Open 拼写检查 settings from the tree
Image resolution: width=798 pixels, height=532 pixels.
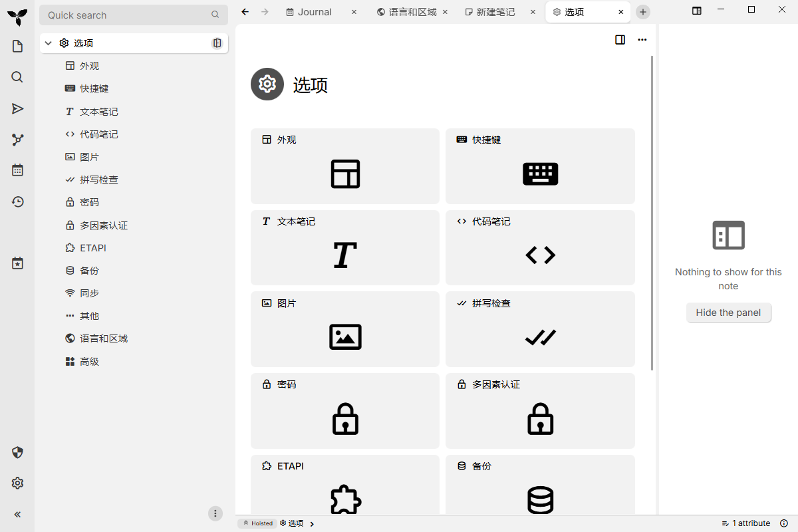[98, 179]
